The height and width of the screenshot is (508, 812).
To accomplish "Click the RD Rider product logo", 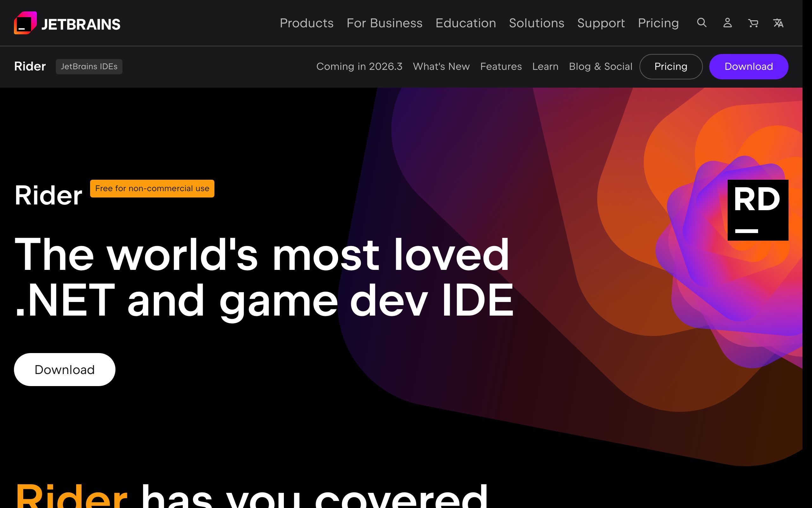I will click(x=758, y=210).
